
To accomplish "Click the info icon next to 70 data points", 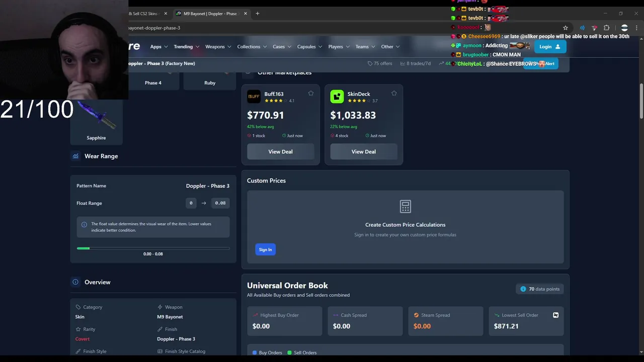I will (523, 289).
